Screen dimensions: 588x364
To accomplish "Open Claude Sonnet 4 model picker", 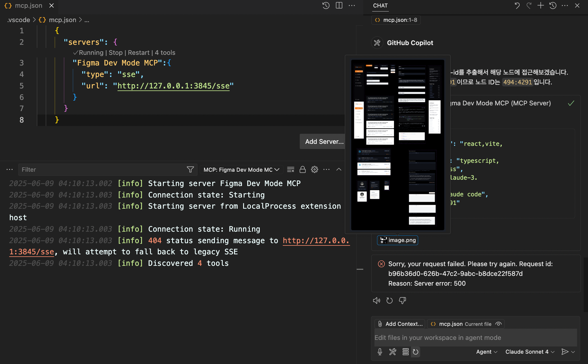I will 530,352.
